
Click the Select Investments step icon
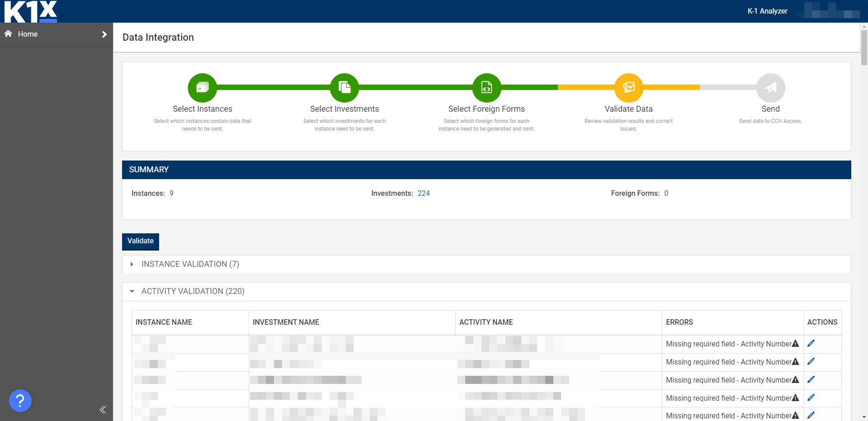point(344,88)
